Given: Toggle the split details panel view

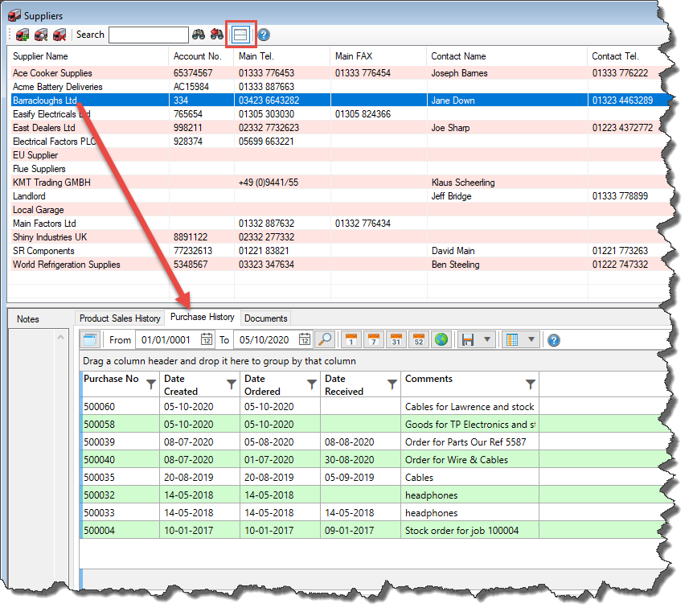Looking at the screenshot, I should (x=240, y=35).
